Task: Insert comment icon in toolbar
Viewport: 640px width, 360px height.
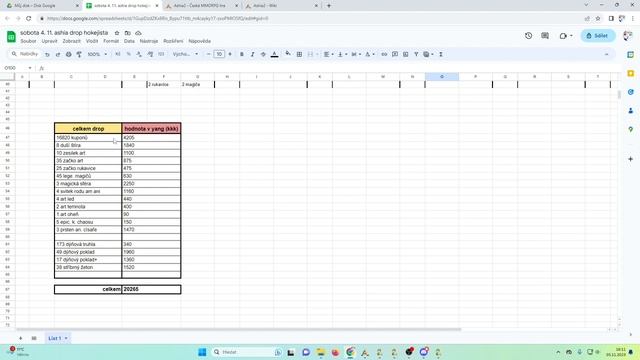Action: point(395,54)
